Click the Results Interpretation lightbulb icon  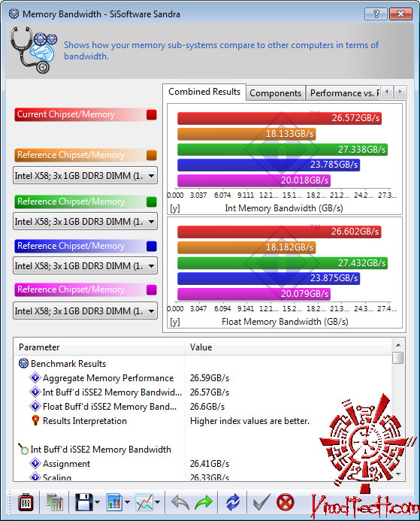(35, 421)
